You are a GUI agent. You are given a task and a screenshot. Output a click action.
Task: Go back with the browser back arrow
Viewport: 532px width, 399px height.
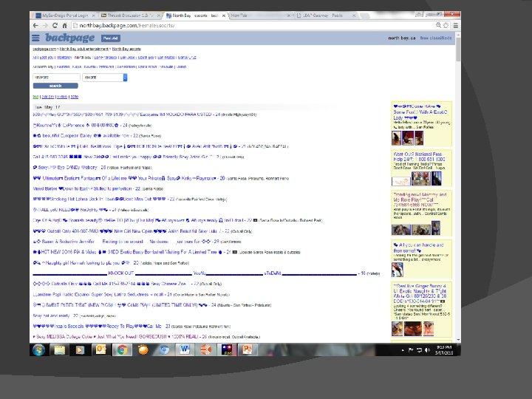coord(35,25)
